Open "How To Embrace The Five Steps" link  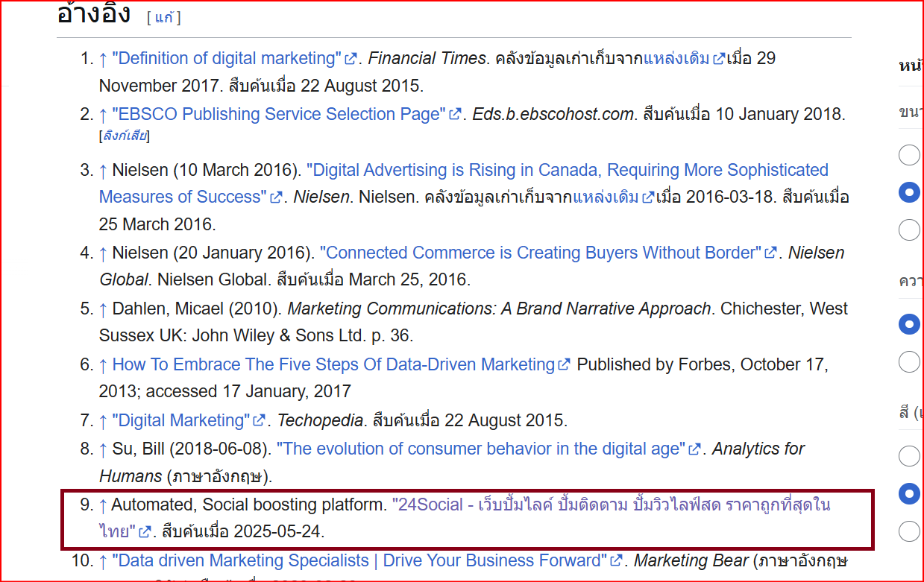pos(333,365)
